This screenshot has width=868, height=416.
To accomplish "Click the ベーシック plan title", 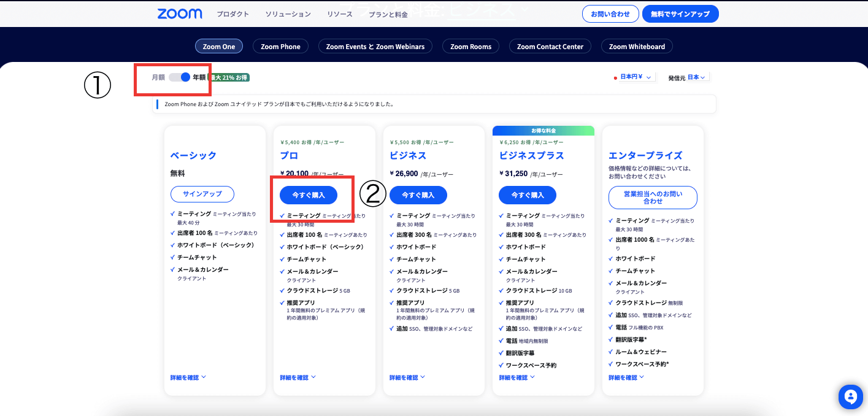I will tap(193, 155).
